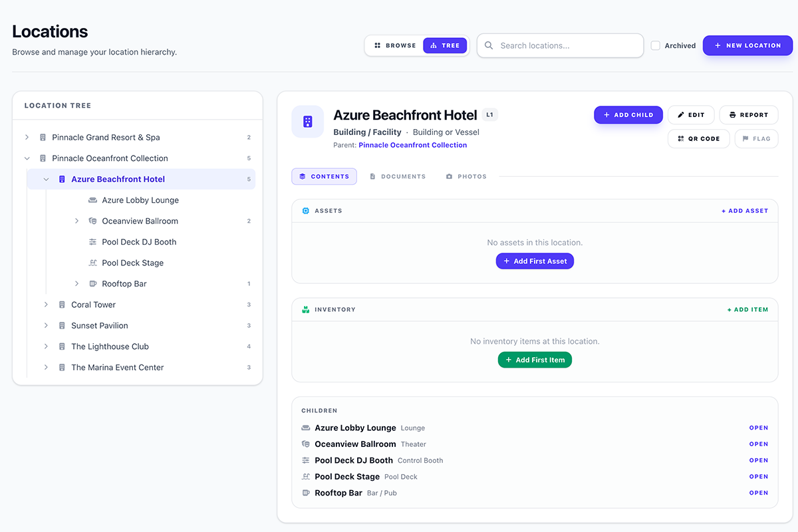This screenshot has height=532, width=798.
Task: Select Coral Tower in the location tree
Action: (x=93, y=305)
